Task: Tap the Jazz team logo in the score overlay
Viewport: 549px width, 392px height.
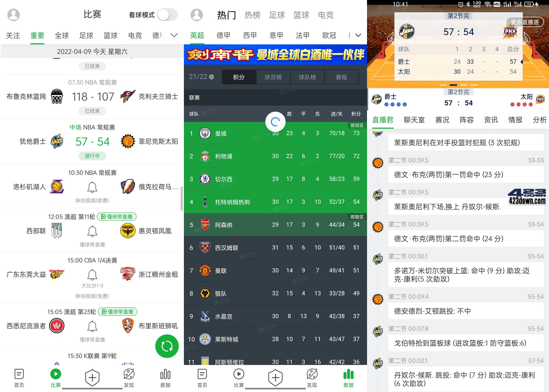Action: 407,32
